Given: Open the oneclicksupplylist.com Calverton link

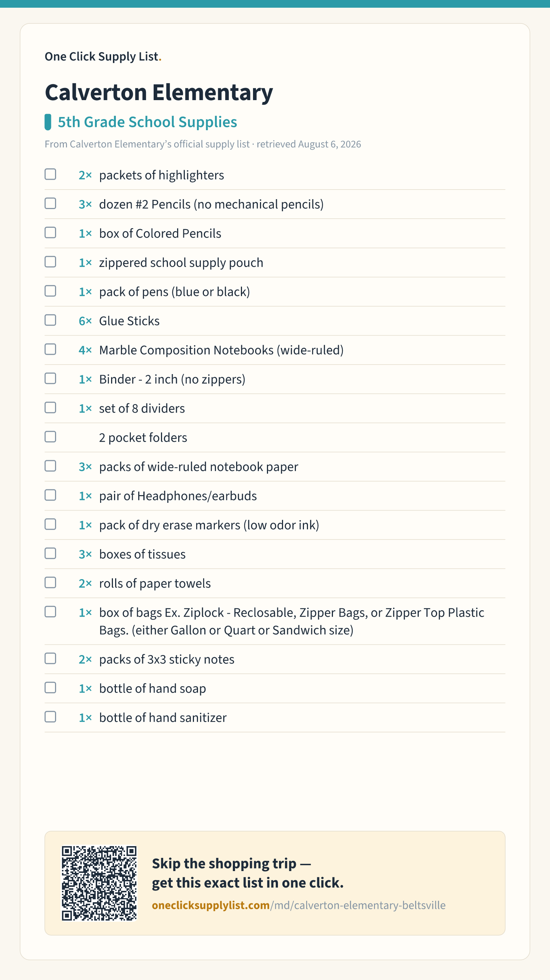Looking at the screenshot, I should [298, 905].
